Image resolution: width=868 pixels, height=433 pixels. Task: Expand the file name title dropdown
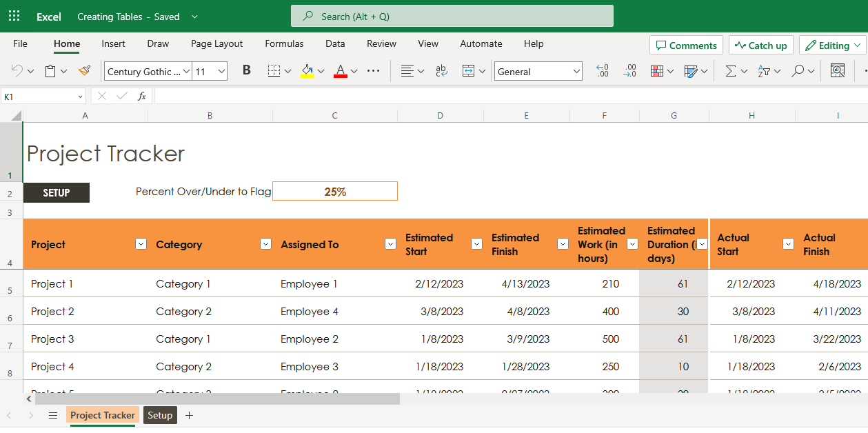pos(194,17)
